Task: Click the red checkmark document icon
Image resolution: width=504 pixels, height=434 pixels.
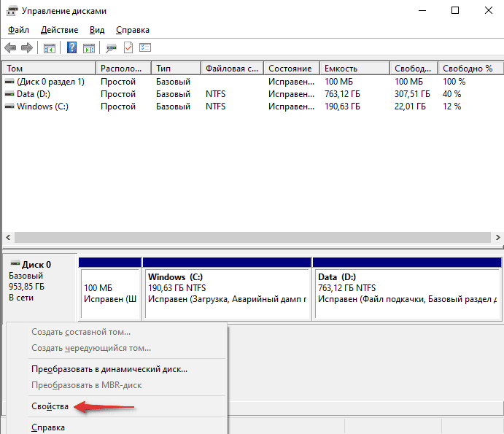Action: click(128, 48)
